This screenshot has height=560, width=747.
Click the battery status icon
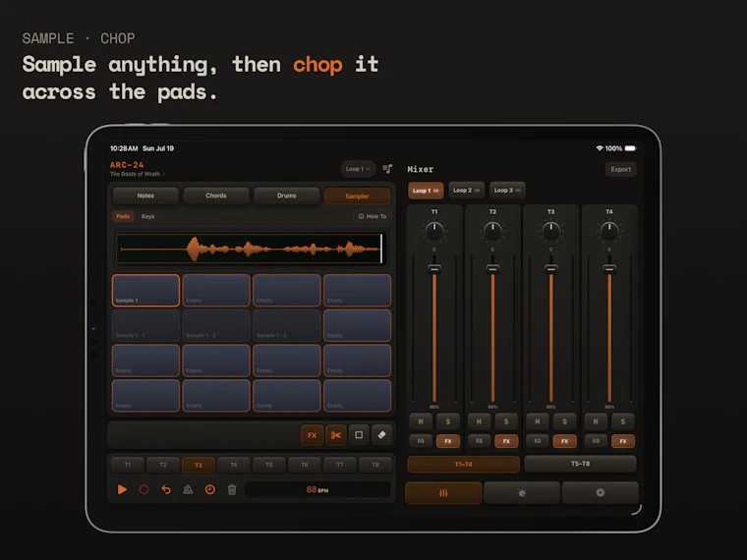(x=630, y=148)
